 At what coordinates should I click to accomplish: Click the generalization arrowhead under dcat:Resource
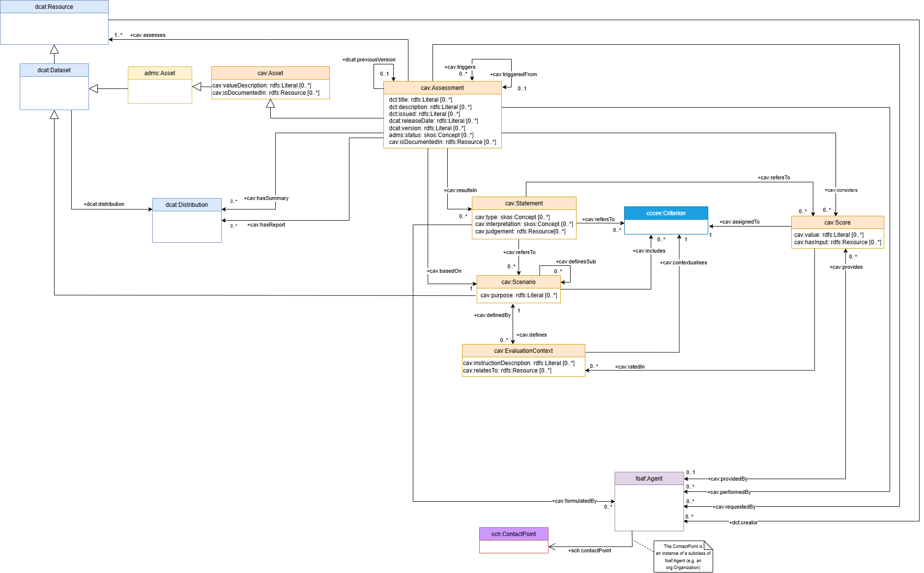click(x=54, y=49)
